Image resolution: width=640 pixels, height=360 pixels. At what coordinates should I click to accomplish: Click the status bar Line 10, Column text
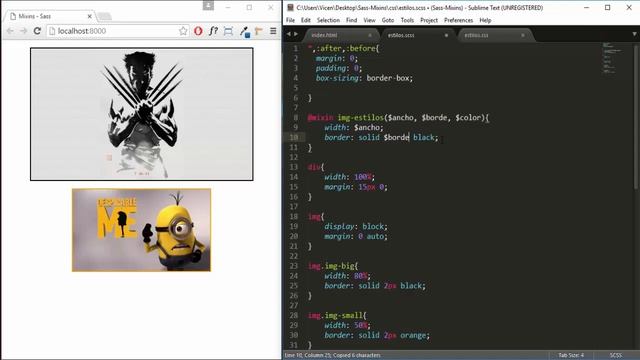pyautogui.click(x=332, y=355)
